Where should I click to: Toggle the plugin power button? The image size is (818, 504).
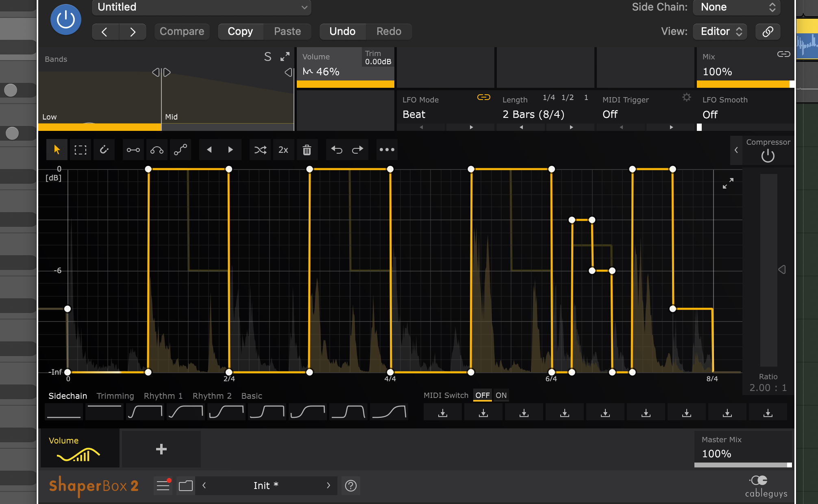point(66,20)
